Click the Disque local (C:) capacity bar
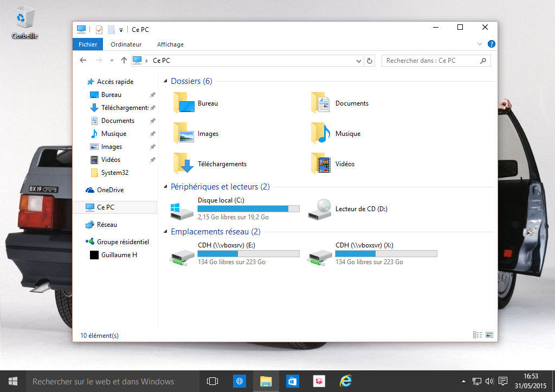 pyautogui.click(x=248, y=208)
